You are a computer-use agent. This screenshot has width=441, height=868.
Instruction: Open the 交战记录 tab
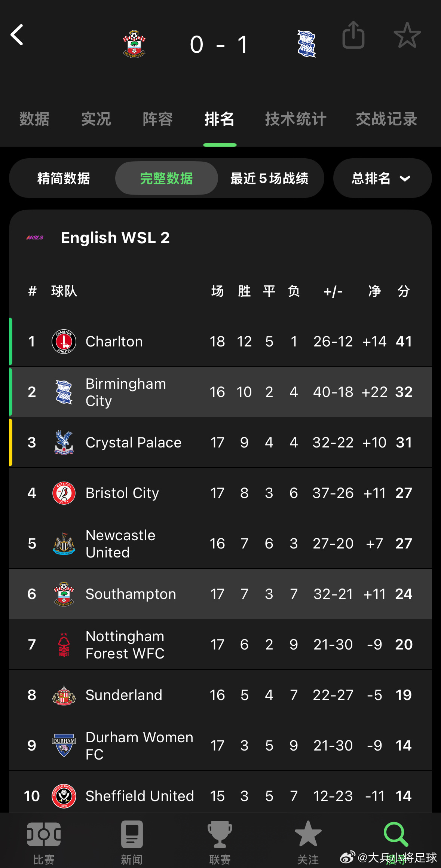(386, 119)
